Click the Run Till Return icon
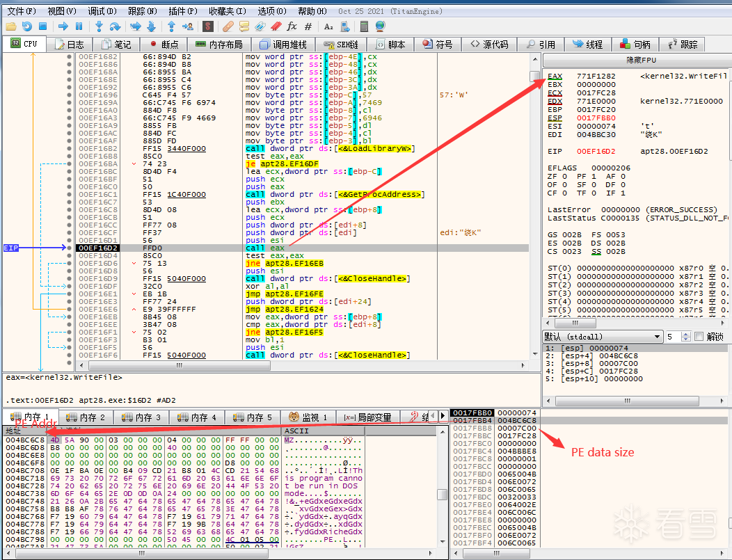The height and width of the screenshot is (560, 732). pyautogui.click(x=171, y=26)
